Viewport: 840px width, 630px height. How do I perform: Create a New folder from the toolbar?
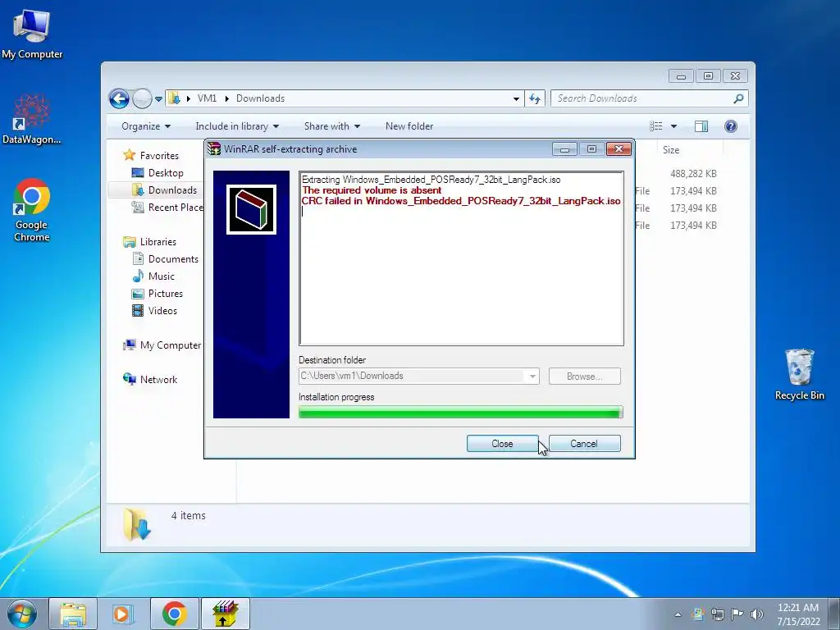tap(409, 126)
